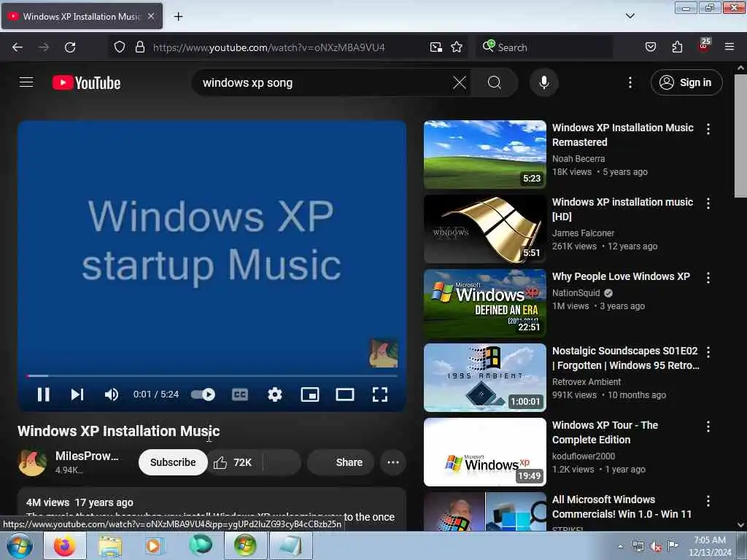Share the video
The height and width of the screenshot is (560, 747).
(340, 462)
